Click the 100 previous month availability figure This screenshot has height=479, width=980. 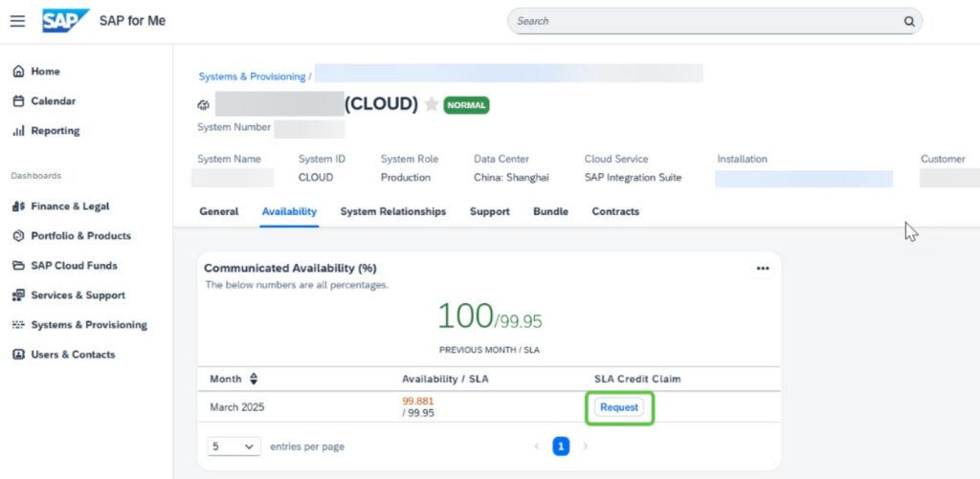(465, 316)
